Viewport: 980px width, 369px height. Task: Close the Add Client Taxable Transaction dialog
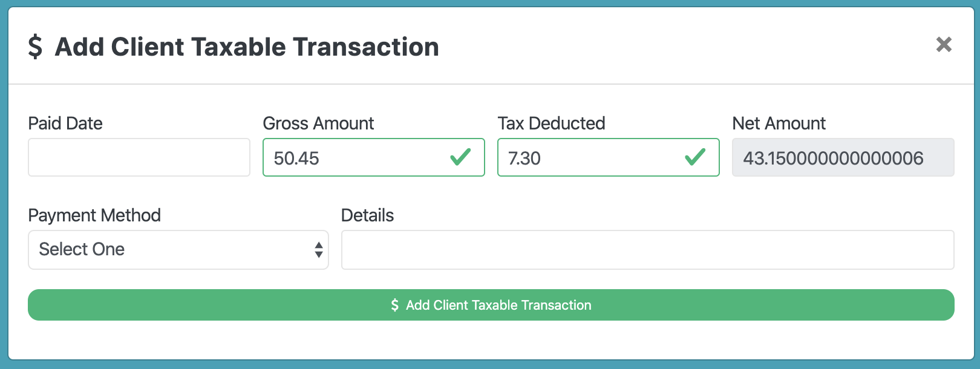944,45
